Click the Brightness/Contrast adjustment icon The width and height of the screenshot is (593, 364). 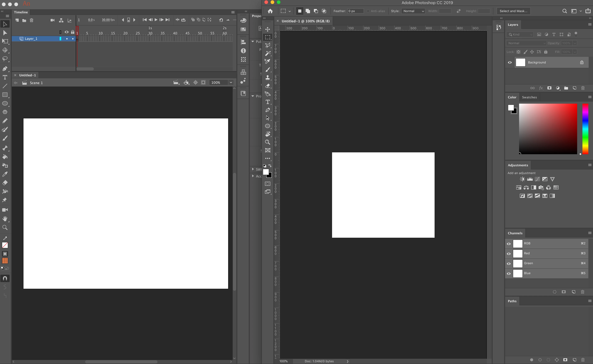[x=522, y=179]
